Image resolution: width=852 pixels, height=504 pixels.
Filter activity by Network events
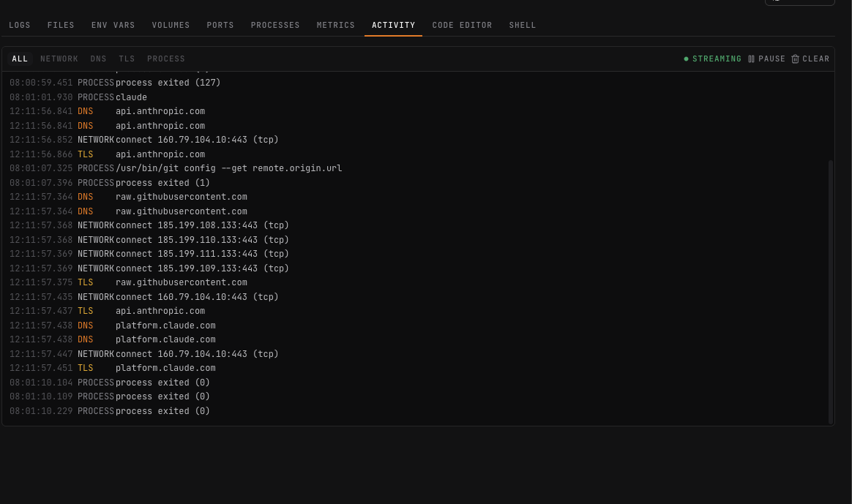(x=59, y=59)
